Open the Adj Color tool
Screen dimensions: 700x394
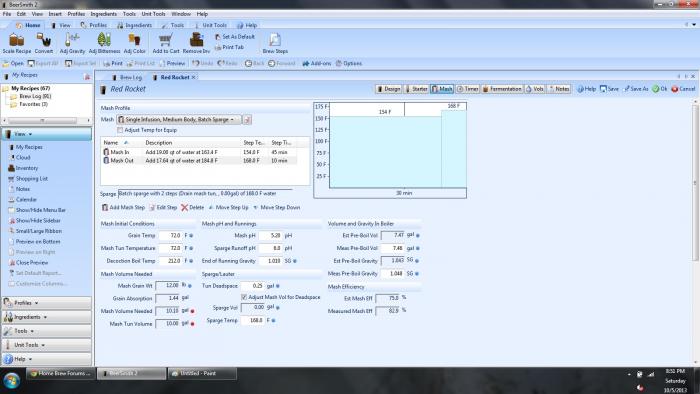[x=134, y=43]
